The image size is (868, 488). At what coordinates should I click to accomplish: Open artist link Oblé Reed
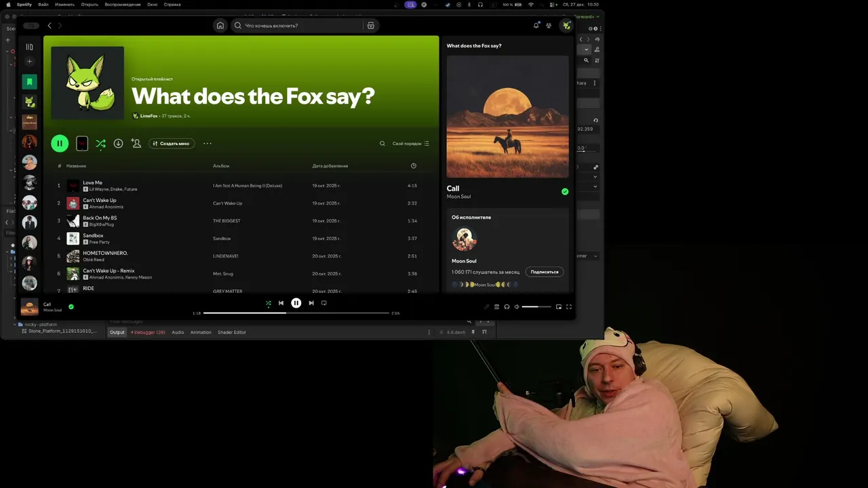[x=94, y=260]
